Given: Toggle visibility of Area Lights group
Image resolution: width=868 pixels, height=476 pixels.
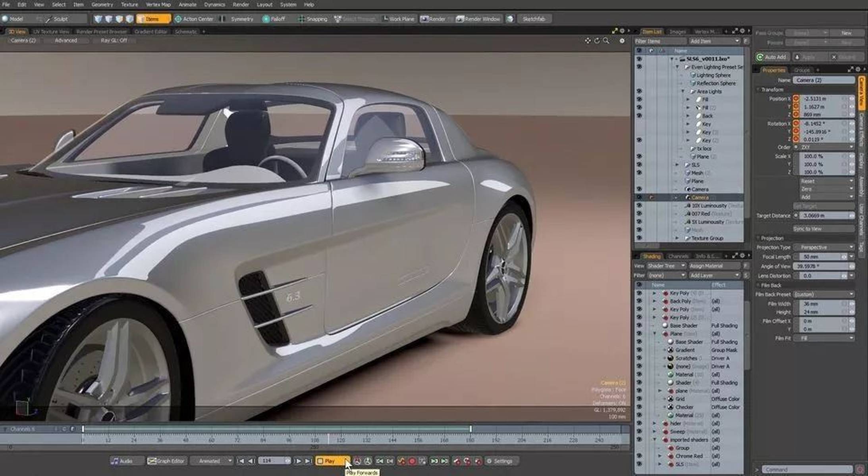Looking at the screenshot, I should [639, 91].
